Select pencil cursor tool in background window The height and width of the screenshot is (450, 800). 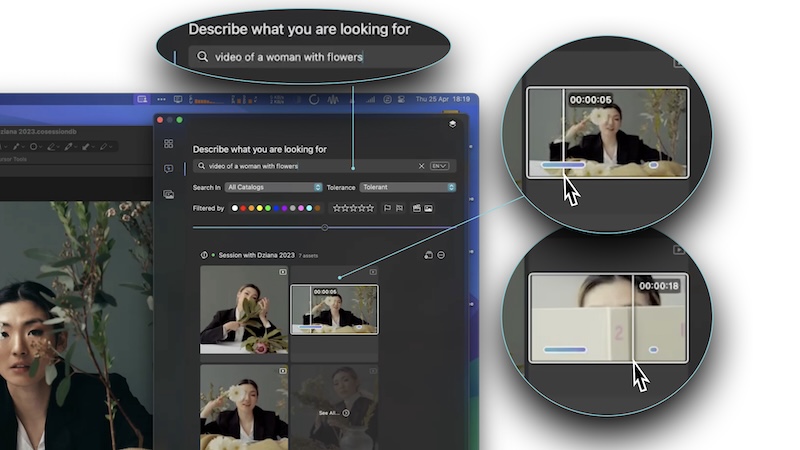(x=68, y=147)
